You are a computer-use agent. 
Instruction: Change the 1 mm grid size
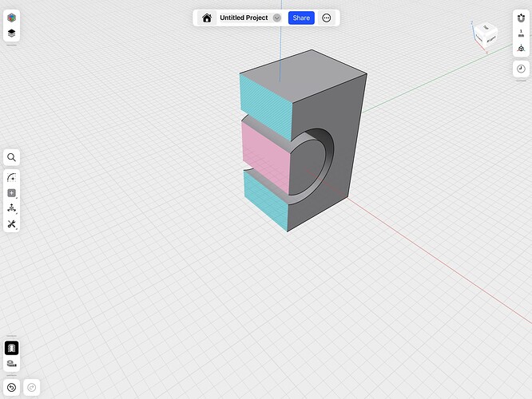[x=521, y=33]
